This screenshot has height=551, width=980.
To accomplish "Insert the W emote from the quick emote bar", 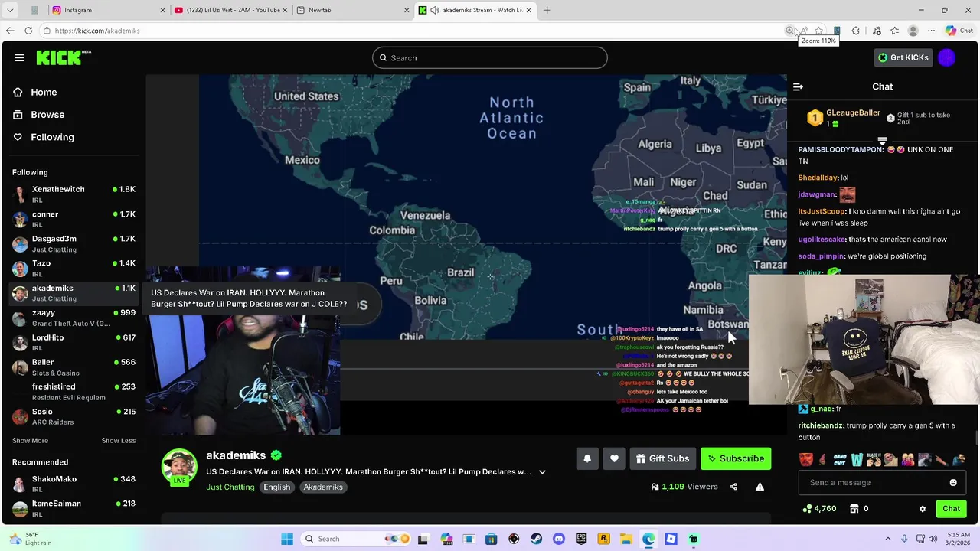I will click(x=857, y=459).
